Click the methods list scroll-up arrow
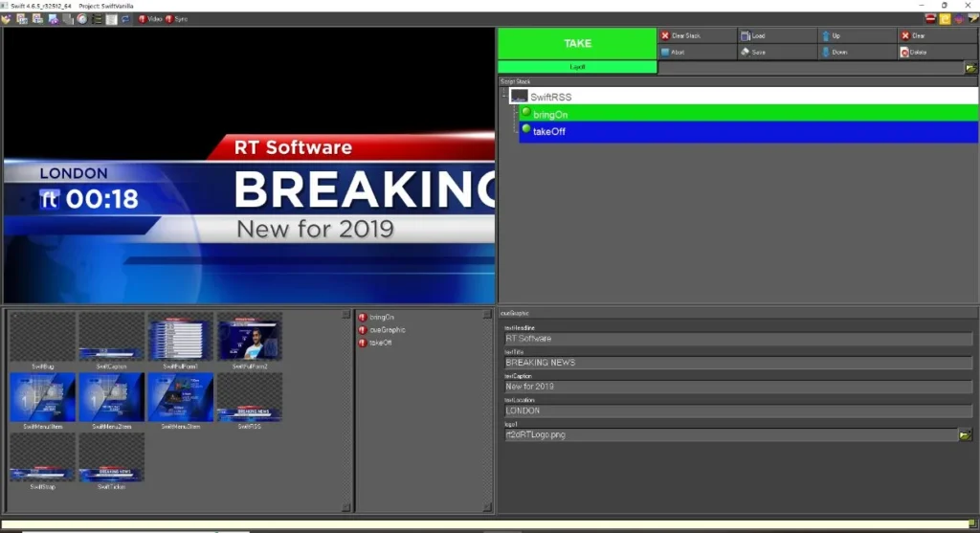The height and width of the screenshot is (533, 980). (x=487, y=315)
